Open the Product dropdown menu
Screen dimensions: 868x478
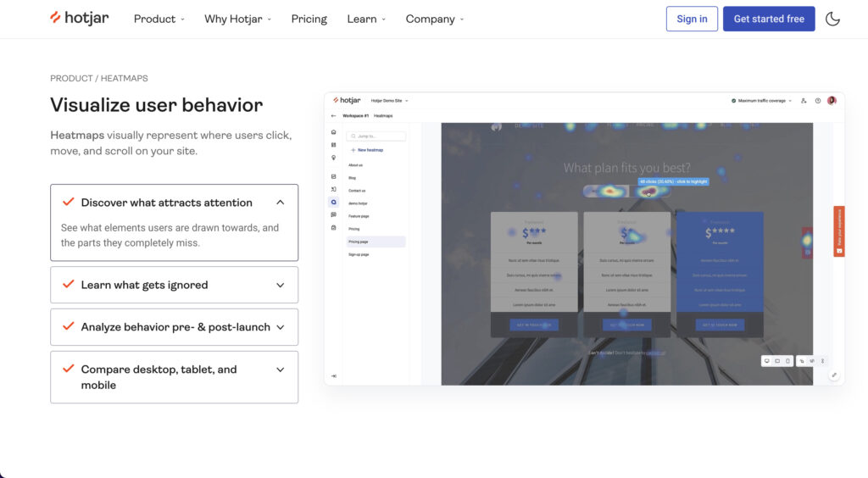click(159, 19)
